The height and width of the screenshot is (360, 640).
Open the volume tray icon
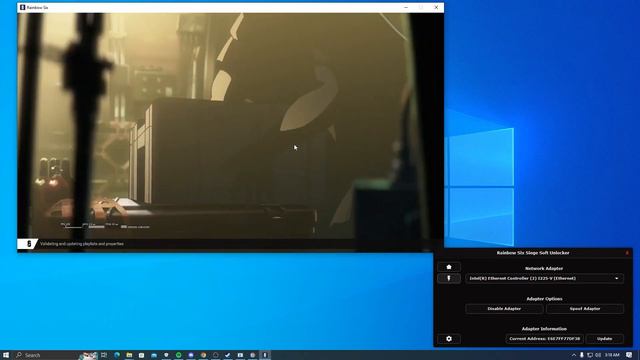(598, 355)
